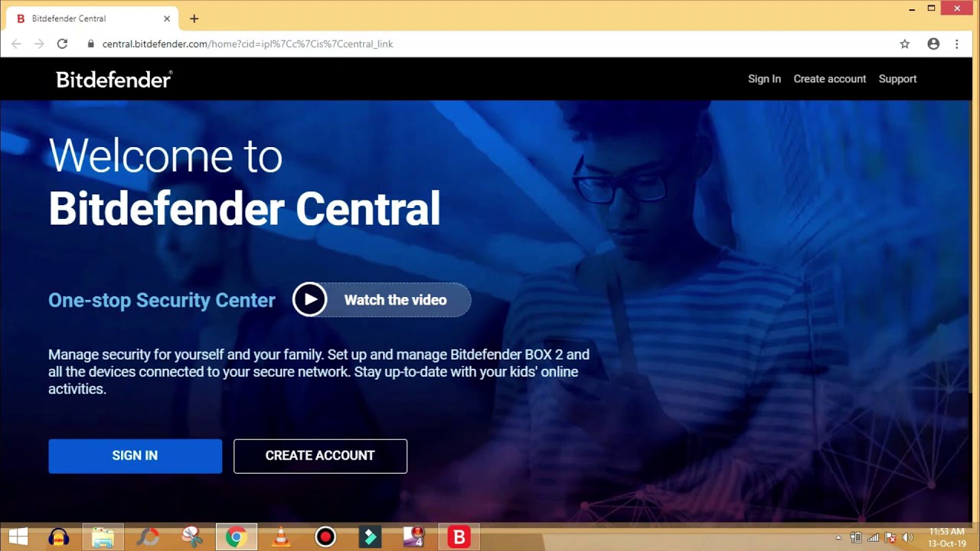Screen dimensions: 980x551
Task: Click the volume speaker tray icon
Action: (x=908, y=538)
